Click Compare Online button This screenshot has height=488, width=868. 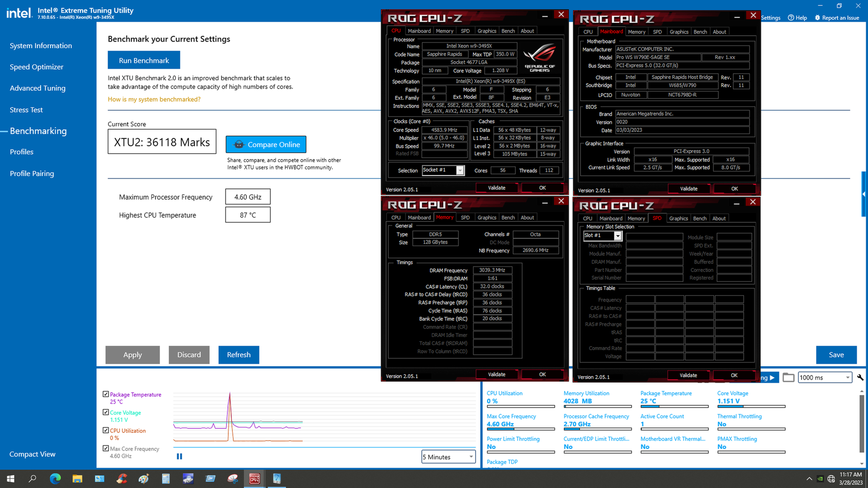coord(266,145)
